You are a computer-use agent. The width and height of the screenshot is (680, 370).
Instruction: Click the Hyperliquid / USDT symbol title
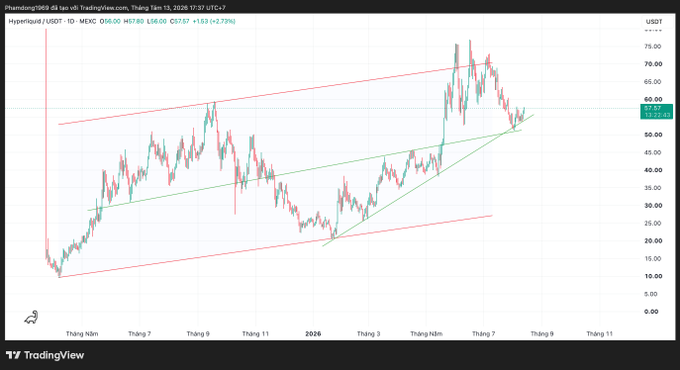pos(36,21)
